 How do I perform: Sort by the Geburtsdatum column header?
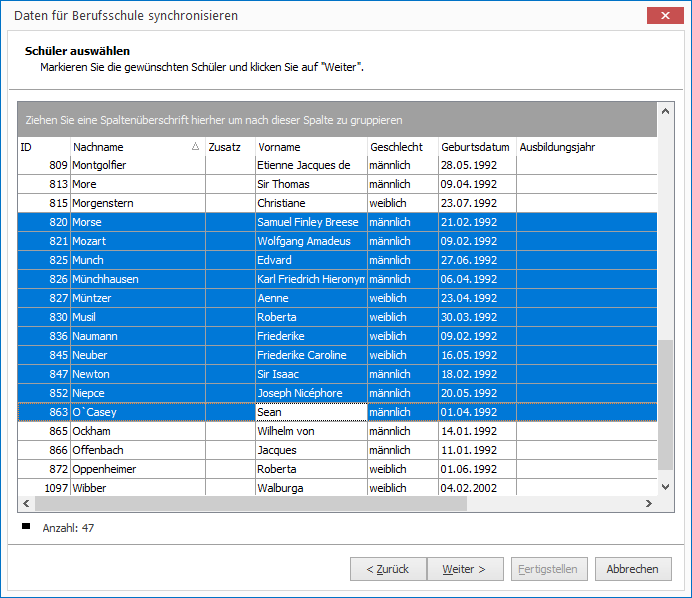[477, 147]
